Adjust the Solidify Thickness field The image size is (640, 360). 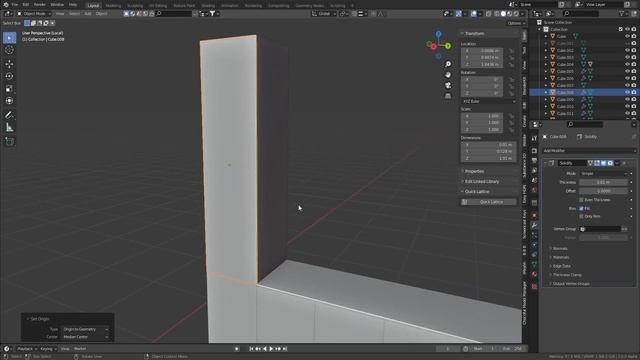point(603,182)
